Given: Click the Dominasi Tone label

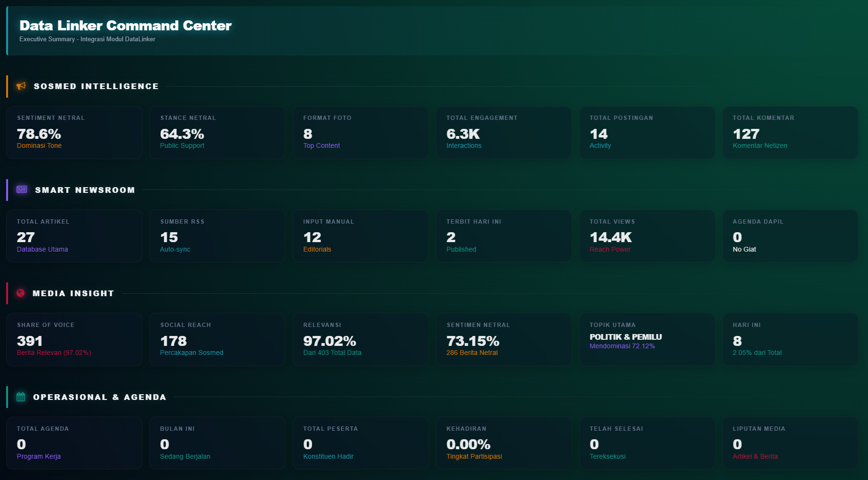Looking at the screenshot, I should tap(39, 146).
